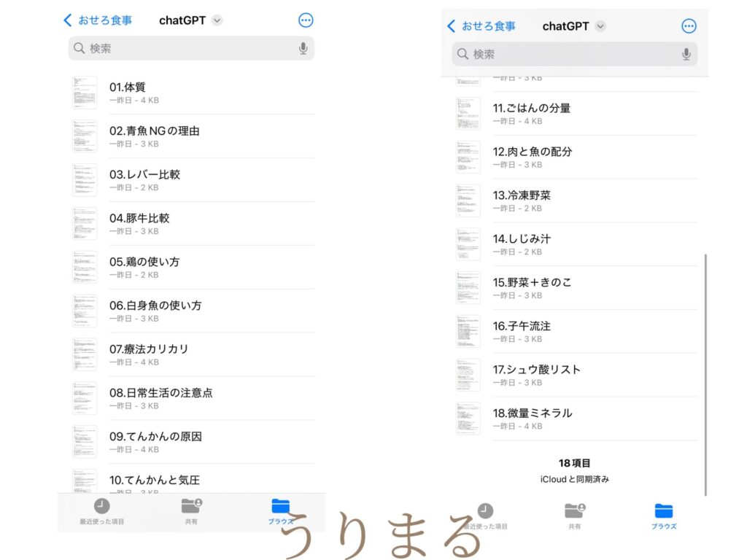Tap magnifier icon in left search bar
The height and width of the screenshot is (560, 747).
(79, 48)
